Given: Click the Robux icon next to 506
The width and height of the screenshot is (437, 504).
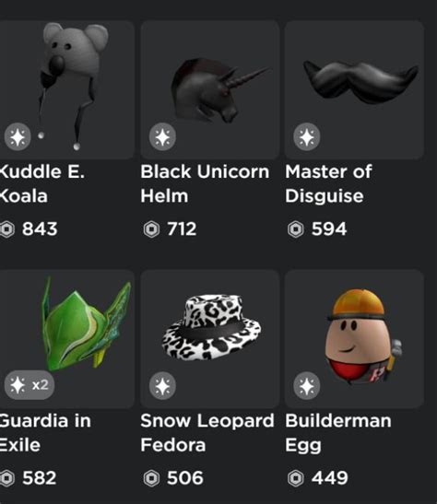Looking at the screenshot, I should (x=151, y=478).
